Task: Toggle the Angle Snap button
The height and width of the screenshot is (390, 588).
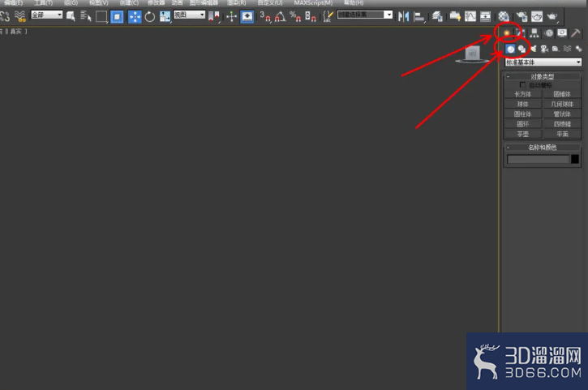Action: [x=280, y=16]
